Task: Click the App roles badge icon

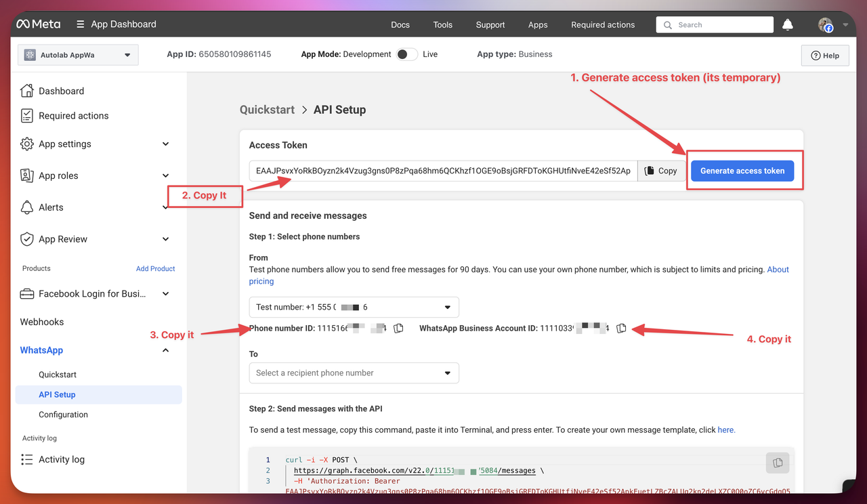Action: (27, 175)
